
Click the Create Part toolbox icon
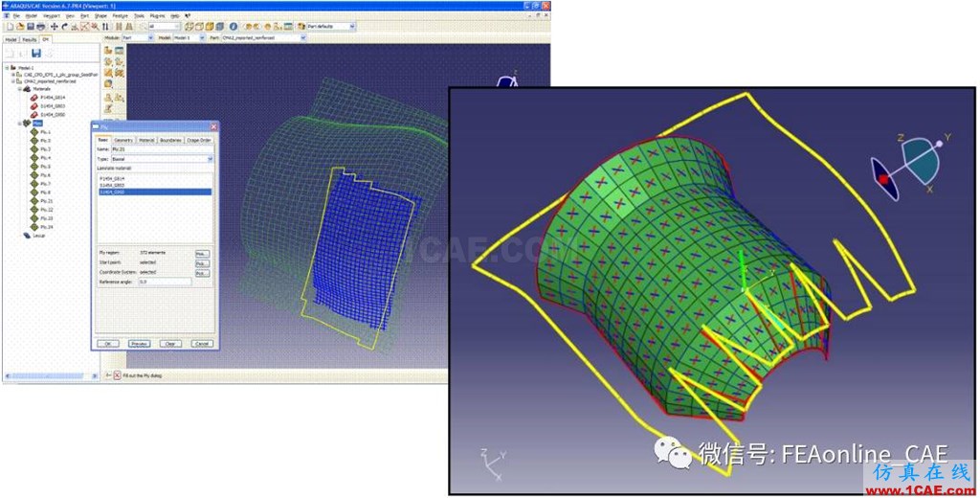point(109,50)
